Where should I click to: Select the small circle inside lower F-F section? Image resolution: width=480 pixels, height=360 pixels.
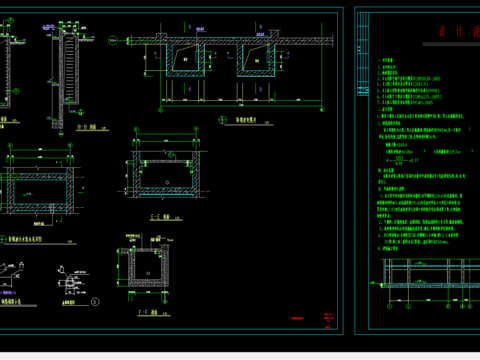point(148,273)
